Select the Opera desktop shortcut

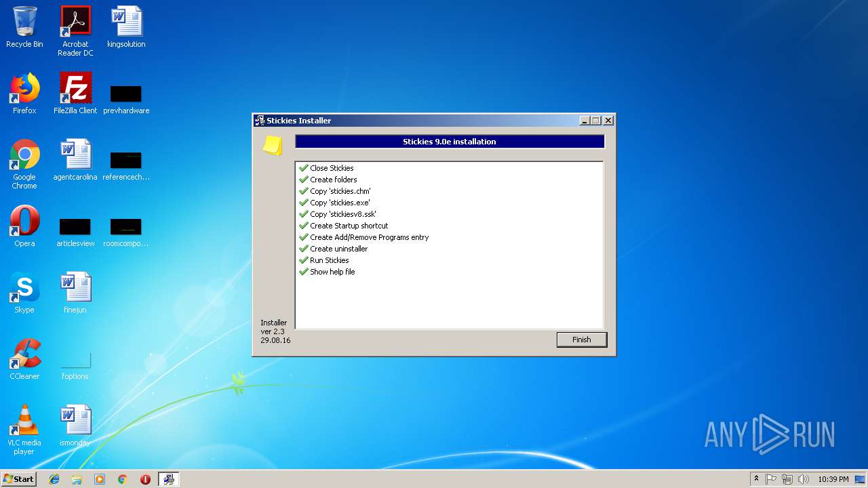24,226
